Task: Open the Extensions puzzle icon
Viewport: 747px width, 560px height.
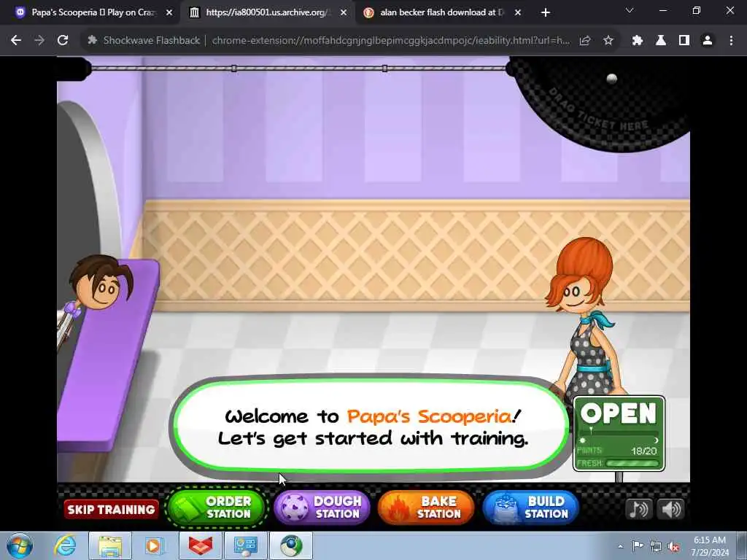Action: point(638,41)
